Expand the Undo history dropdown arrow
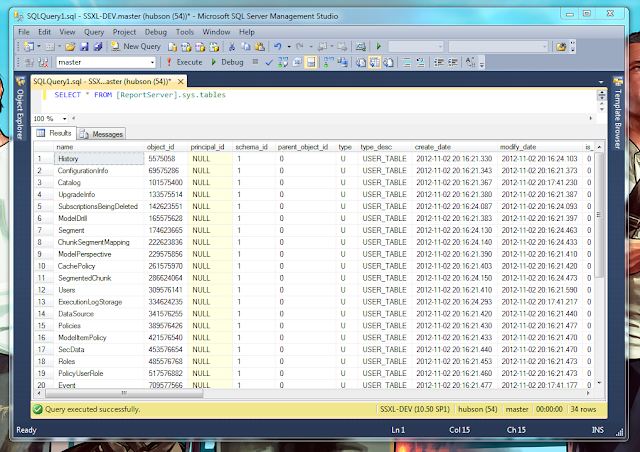 coord(289,47)
